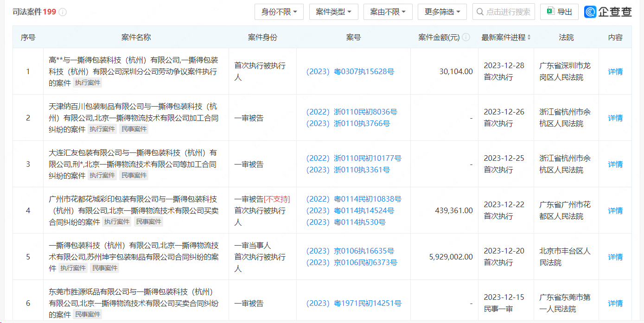Click 详情 for row 2
The width and height of the screenshot is (644, 323).
click(615, 118)
